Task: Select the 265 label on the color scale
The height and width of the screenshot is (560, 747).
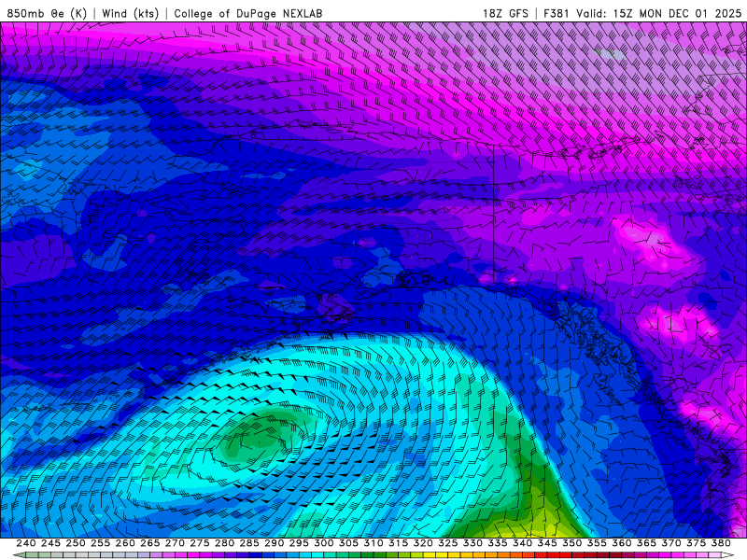Action: [149, 543]
